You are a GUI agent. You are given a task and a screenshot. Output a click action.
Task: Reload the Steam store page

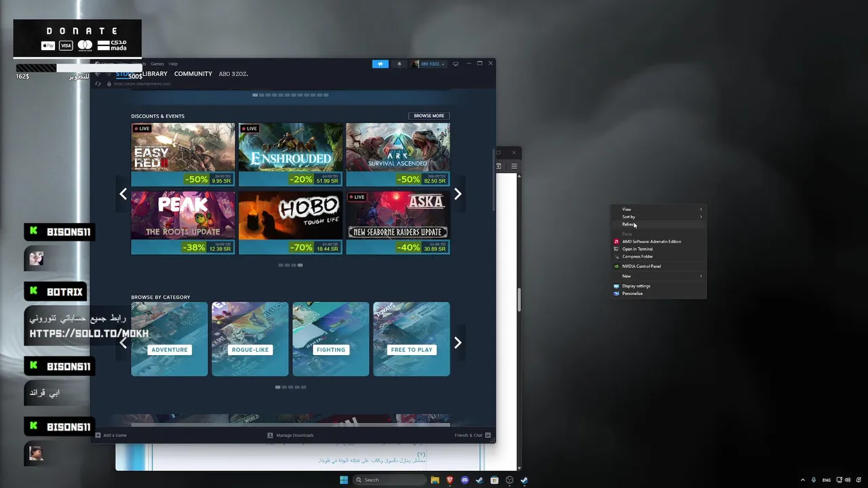pyautogui.click(x=98, y=84)
